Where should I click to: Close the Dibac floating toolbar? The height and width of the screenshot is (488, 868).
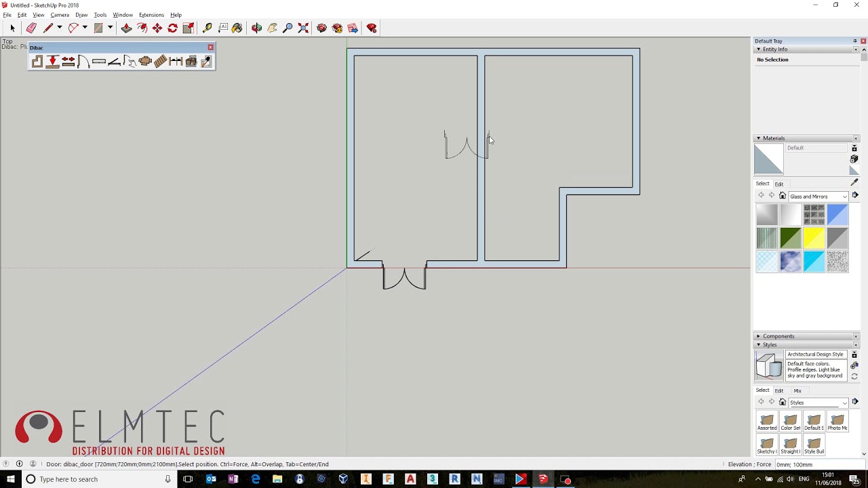(x=210, y=47)
